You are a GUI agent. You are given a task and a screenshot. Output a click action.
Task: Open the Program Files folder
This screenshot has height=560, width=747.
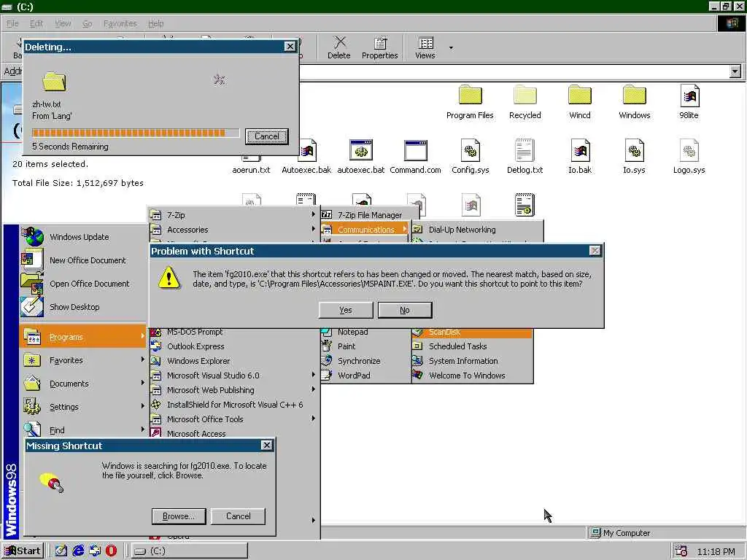(x=470, y=102)
